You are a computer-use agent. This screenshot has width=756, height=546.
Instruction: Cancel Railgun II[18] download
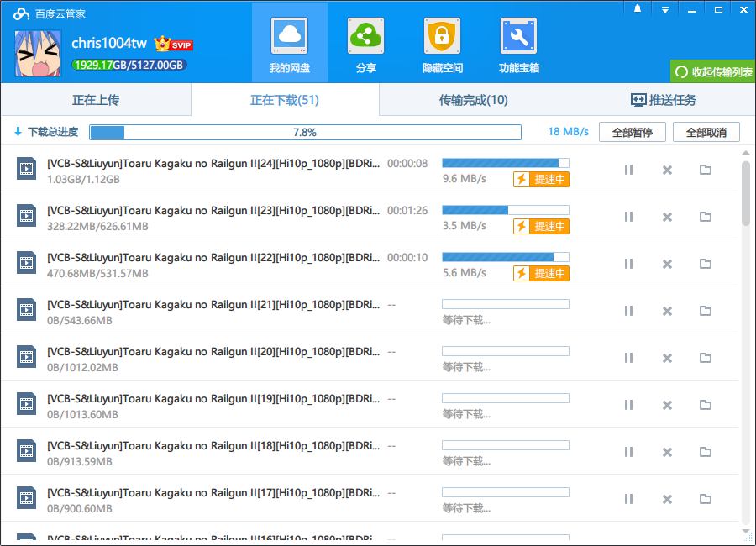[667, 452]
